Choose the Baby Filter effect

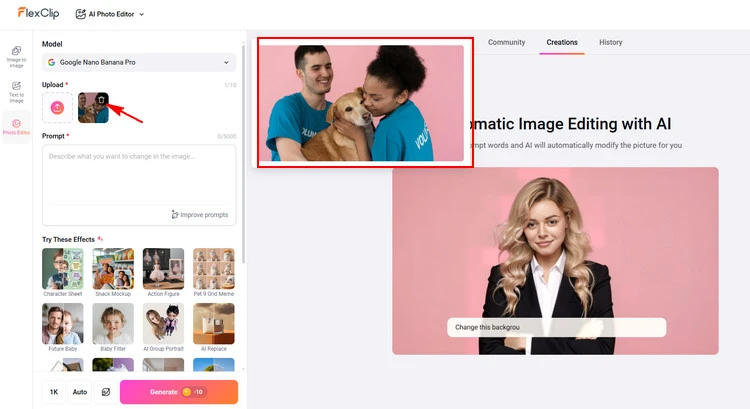(x=113, y=327)
